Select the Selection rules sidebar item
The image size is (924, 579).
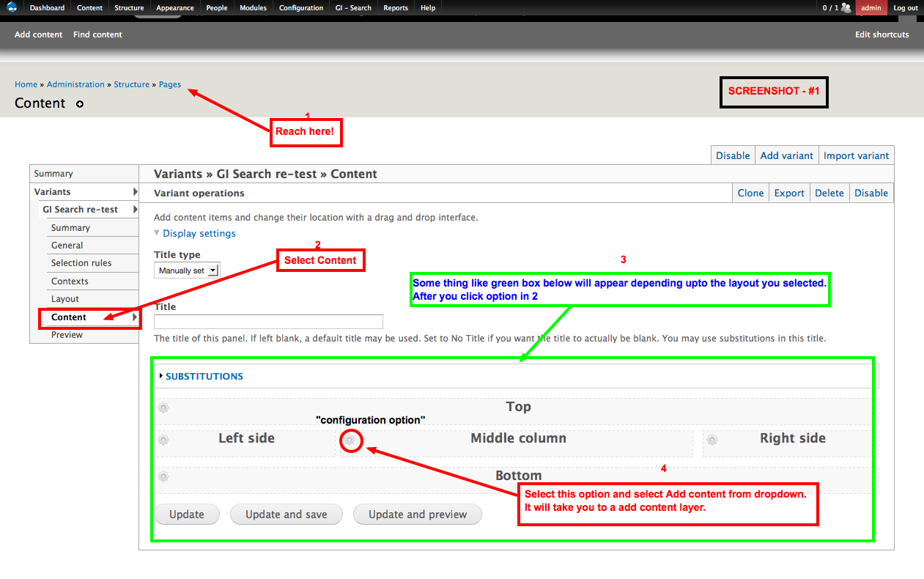93,263
